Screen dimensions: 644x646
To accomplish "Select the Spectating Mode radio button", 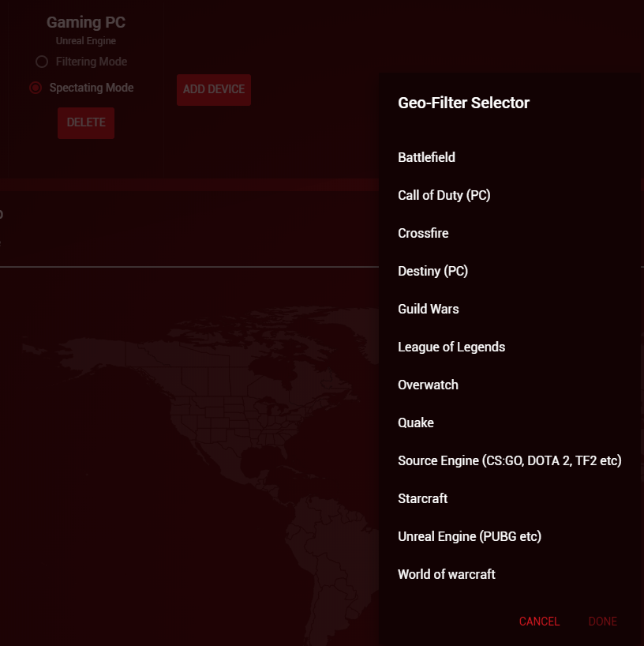I will tap(36, 88).
